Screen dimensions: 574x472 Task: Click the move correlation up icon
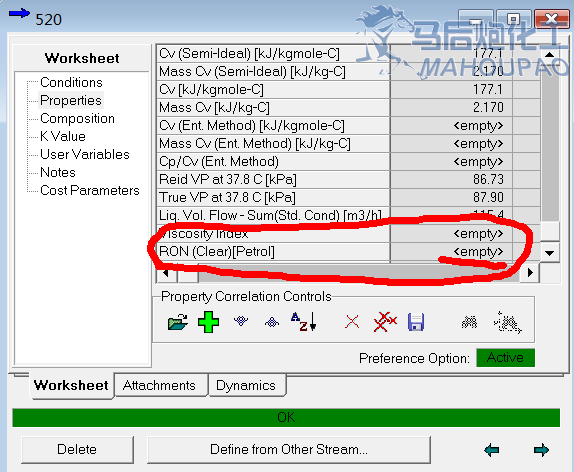pyautogui.click(x=272, y=322)
